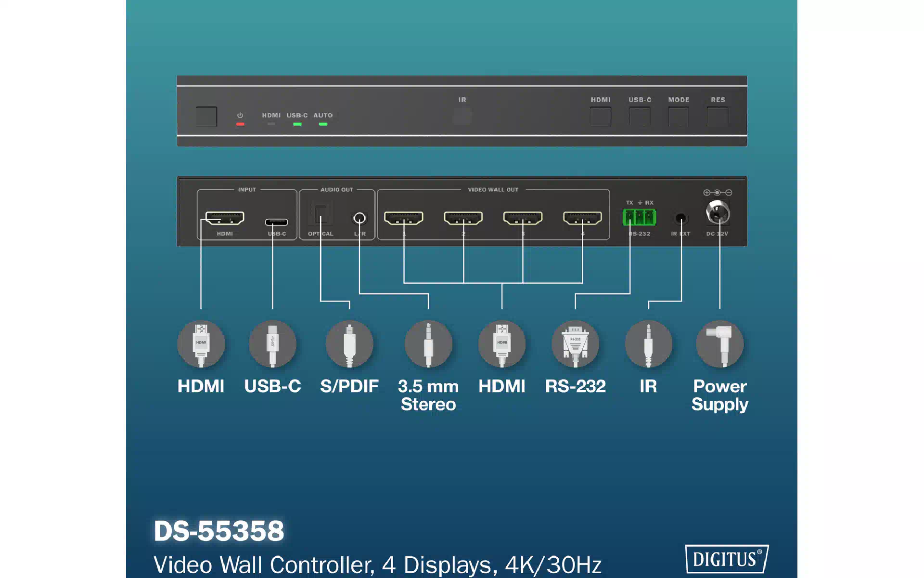Click the DIGITUS brand logo
924x578 pixels.
tap(727, 559)
